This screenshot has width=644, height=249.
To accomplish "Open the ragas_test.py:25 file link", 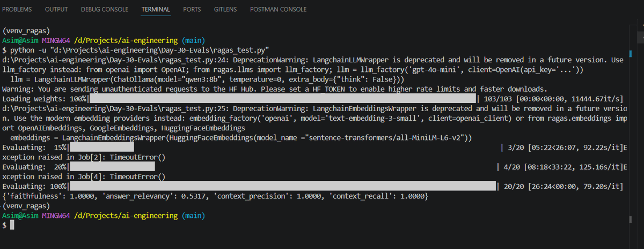I will 115,108.
